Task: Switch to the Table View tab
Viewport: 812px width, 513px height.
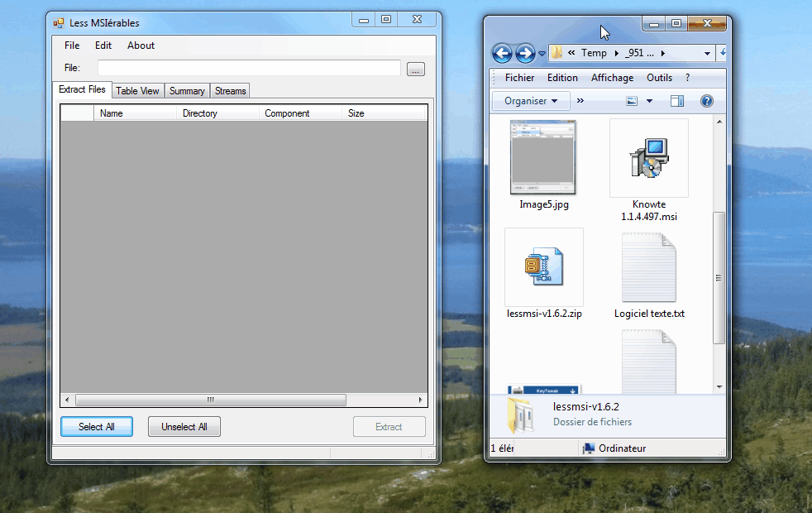Action: pos(137,91)
